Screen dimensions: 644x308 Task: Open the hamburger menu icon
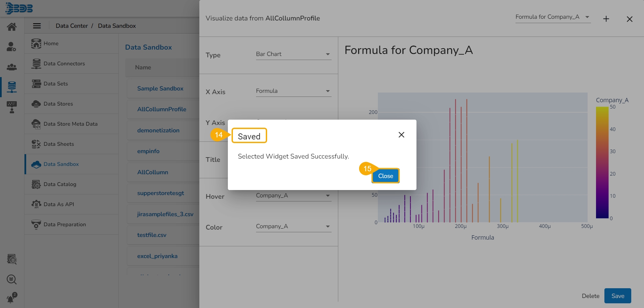point(37,26)
